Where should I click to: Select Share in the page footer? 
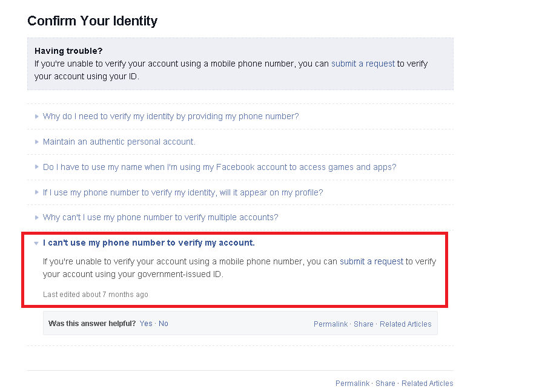385,384
